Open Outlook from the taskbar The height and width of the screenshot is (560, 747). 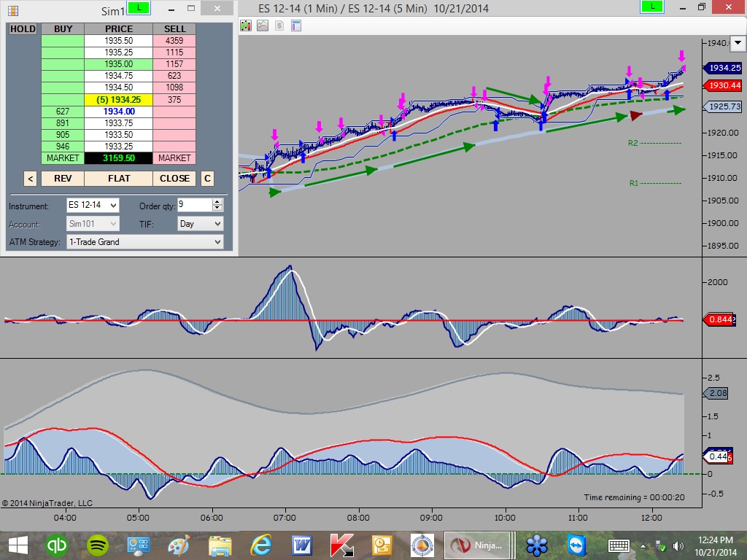click(x=382, y=545)
